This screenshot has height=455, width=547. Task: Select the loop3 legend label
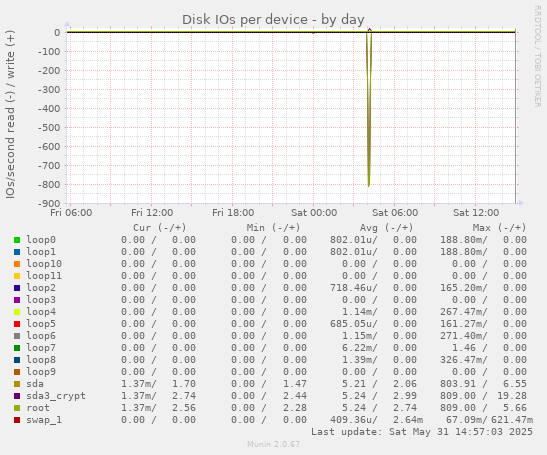click(x=41, y=300)
